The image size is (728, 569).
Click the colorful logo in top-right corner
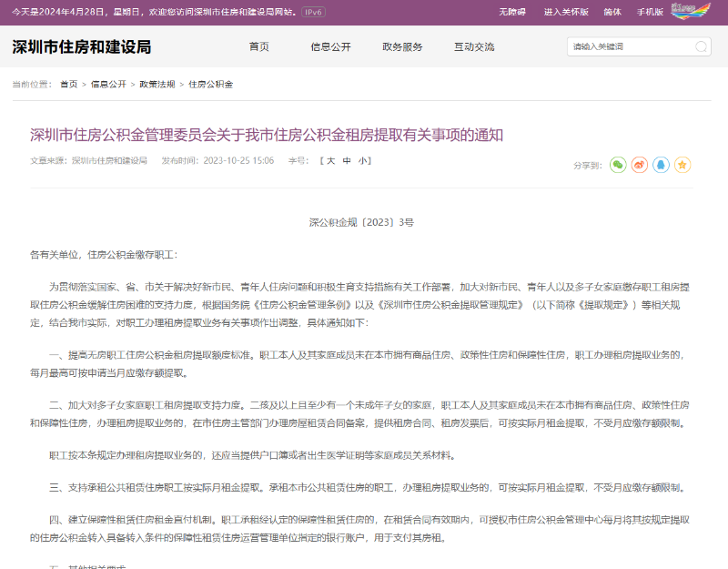(x=691, y=11)
